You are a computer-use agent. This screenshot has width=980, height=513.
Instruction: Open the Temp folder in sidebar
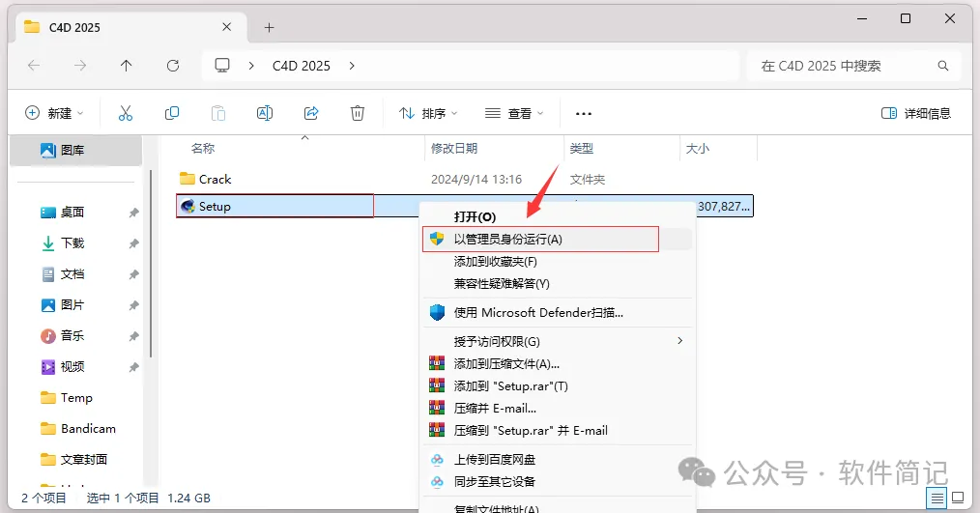[x=77, y=398]
